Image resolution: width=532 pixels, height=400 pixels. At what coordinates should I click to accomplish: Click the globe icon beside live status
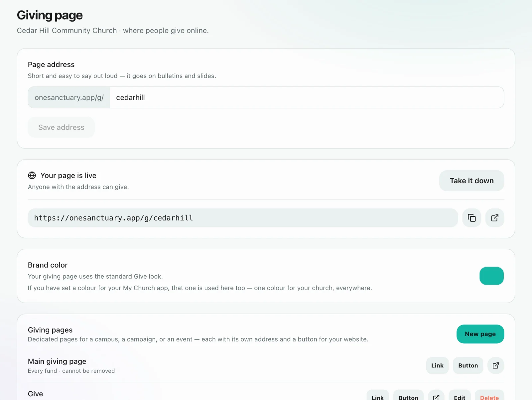[x=32, y=175]
